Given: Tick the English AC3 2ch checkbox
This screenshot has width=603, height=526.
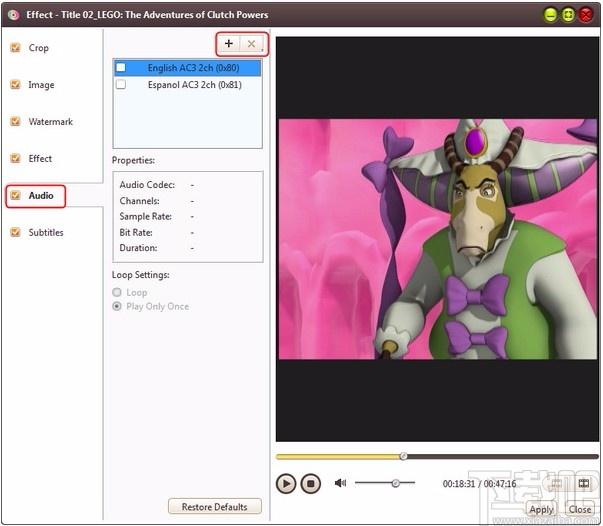Looking at the screenshot, I should pos(121,68).
